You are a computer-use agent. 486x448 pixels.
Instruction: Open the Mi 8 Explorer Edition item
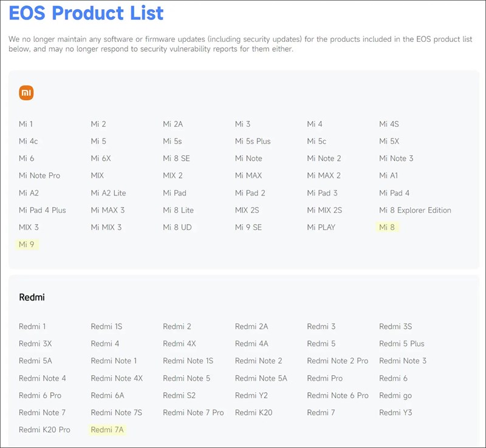pyautogui.click(x=415, y=210)
